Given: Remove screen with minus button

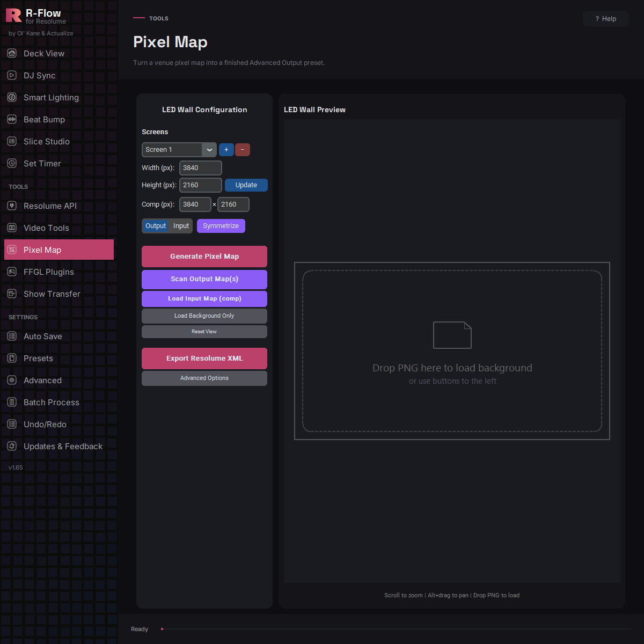Looking at the screenshot, I should click(243, 150).
